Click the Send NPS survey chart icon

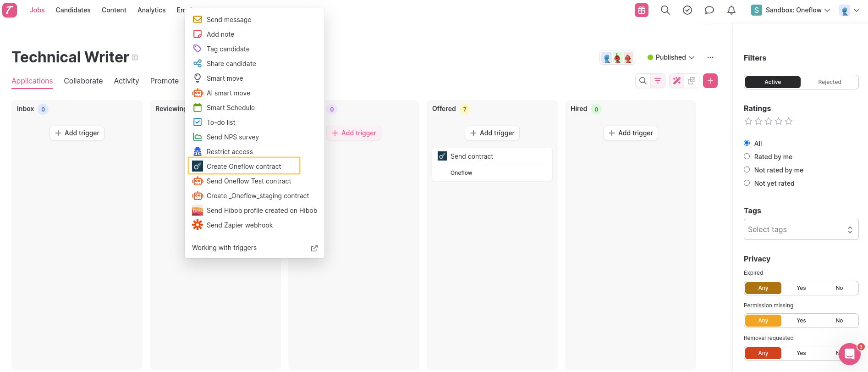[198, 137]
